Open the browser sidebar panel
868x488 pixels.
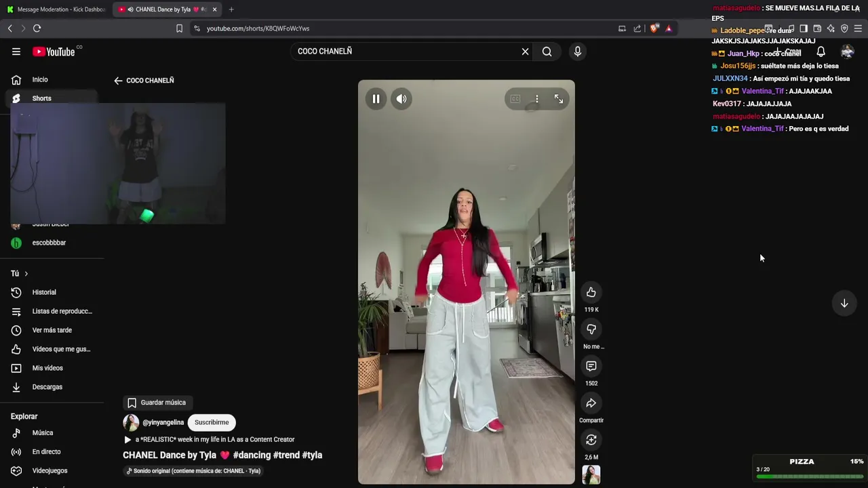pyautogui.click(x=804, y=28)
